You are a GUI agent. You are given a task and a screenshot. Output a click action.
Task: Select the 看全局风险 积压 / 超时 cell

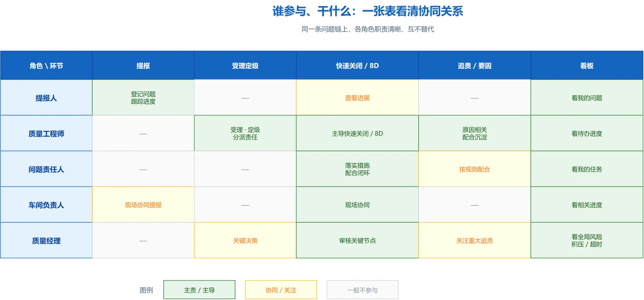coord(587,241)
